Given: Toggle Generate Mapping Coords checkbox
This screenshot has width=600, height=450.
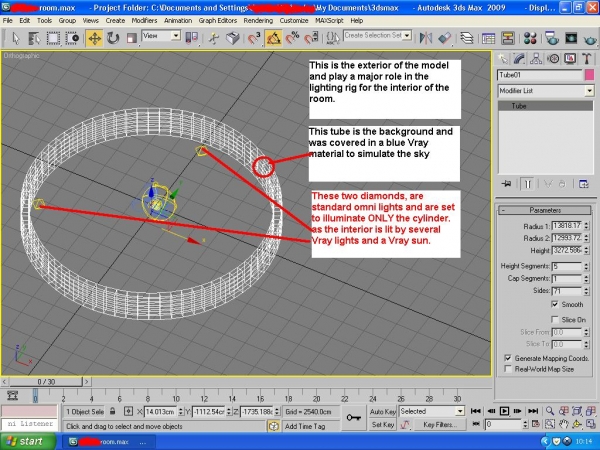Looking at the screenshot, I should (508, 358).
